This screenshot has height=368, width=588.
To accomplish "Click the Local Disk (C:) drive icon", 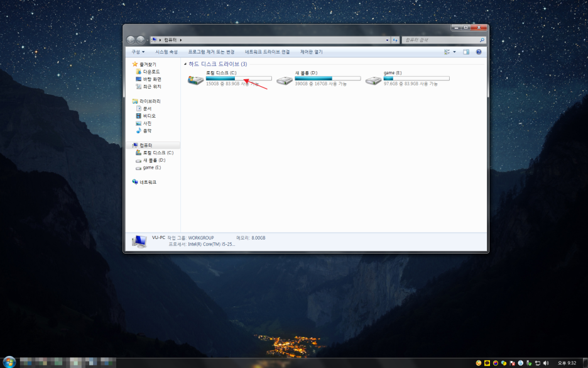I will point(195,80).
